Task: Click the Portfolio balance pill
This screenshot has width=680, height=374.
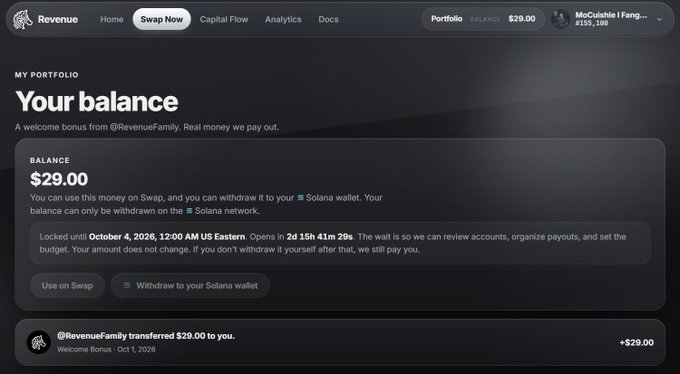Action: (x=483, y=19)
